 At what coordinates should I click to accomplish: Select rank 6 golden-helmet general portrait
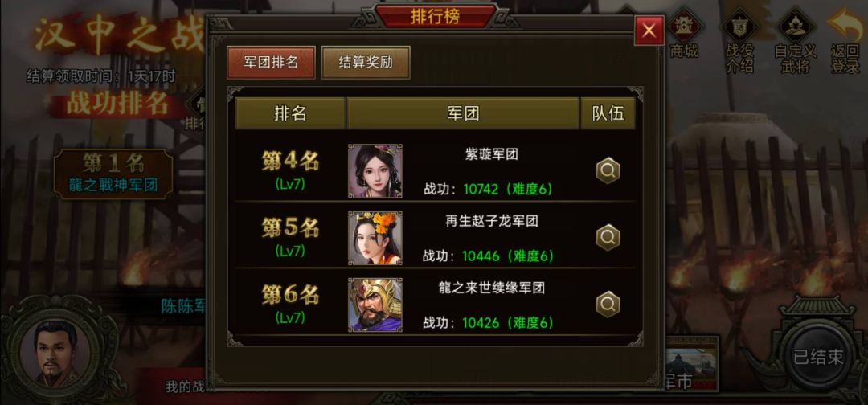tap(375, 305)
